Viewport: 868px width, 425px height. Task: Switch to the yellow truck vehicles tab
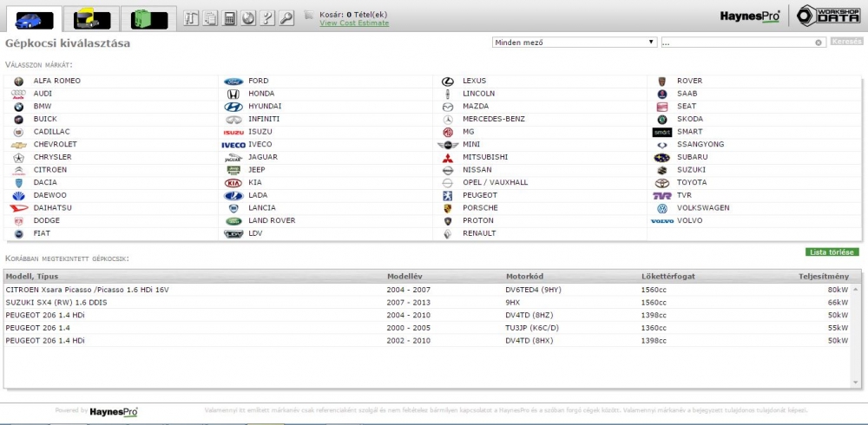[x=91, y=19]
